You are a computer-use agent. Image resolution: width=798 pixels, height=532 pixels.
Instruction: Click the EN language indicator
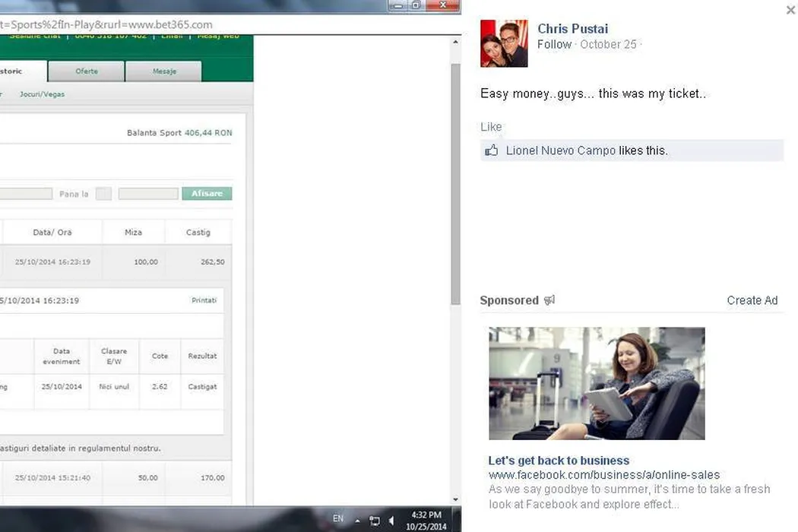coord(338,519)
